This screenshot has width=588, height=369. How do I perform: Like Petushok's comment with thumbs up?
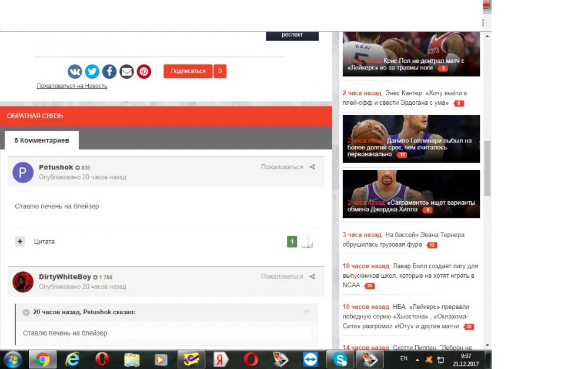(308, 241)
